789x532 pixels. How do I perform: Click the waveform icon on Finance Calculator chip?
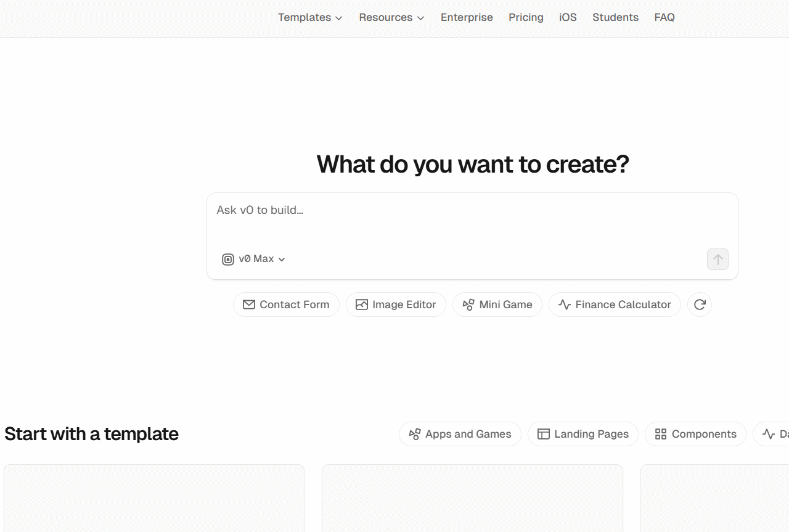click(x=564, y=305)
